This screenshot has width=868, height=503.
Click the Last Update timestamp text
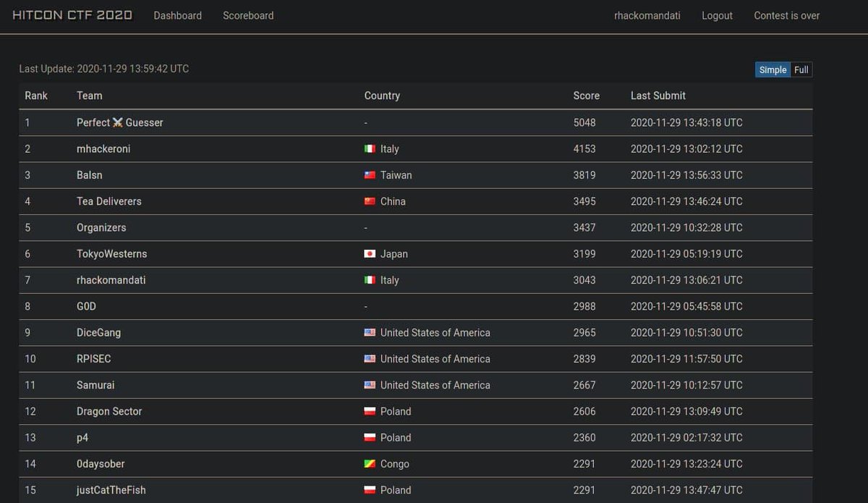(104, 69)
